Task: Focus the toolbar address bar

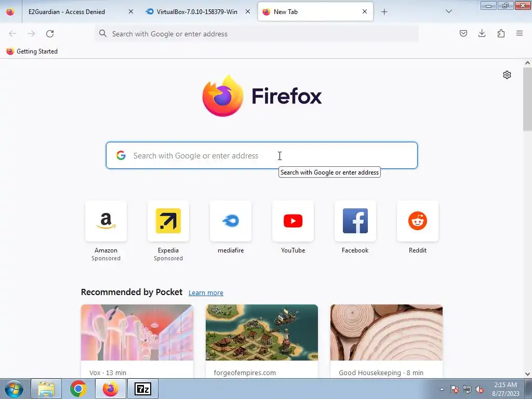Action: (x=257, y=34)
